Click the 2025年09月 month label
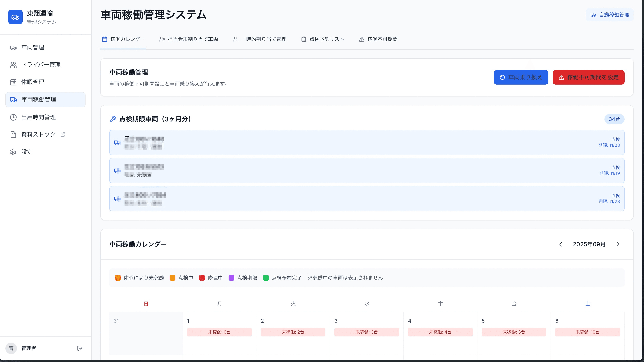 coord(589,244)
